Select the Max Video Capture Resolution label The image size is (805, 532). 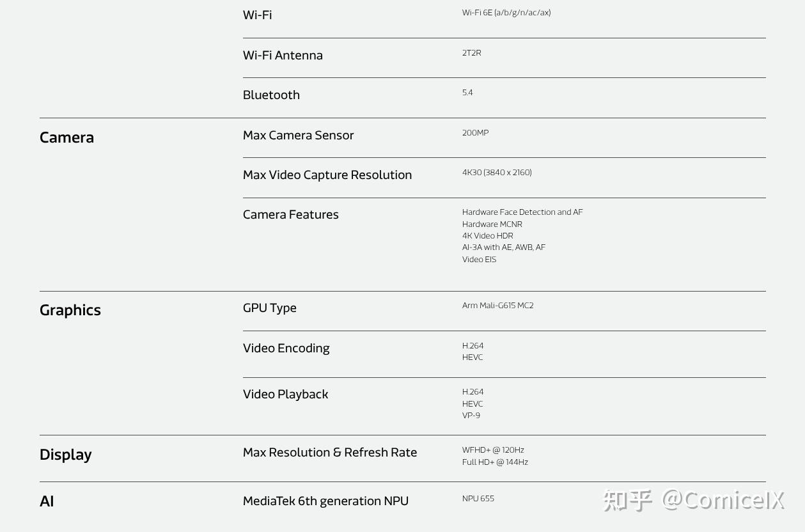[x=327, y=175]
